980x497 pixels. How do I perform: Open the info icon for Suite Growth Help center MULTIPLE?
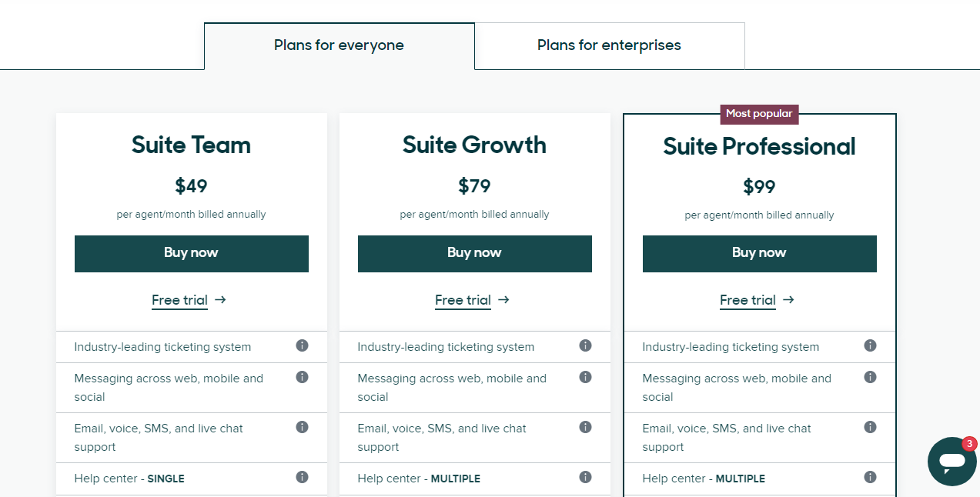[x=585, y=477]
